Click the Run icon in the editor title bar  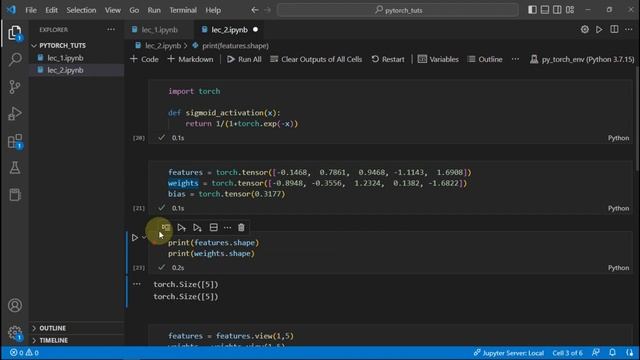click(599, 29)
